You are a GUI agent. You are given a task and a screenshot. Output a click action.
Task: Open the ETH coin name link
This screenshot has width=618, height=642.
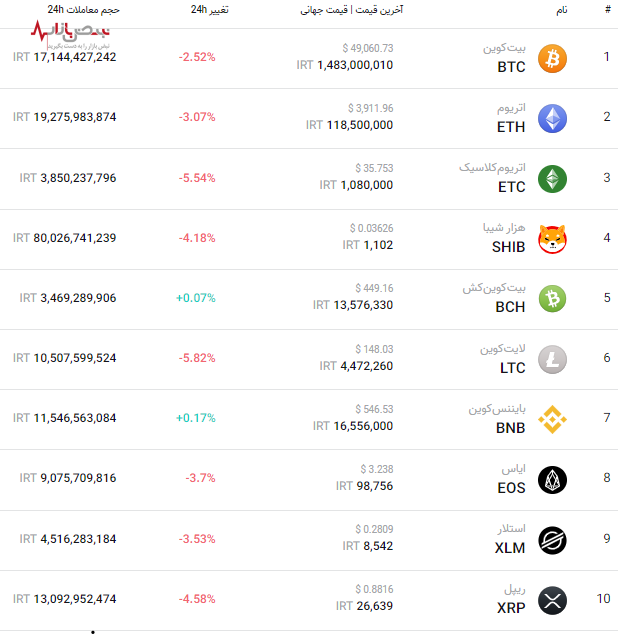pyautogui.click(x=510, y=127)
